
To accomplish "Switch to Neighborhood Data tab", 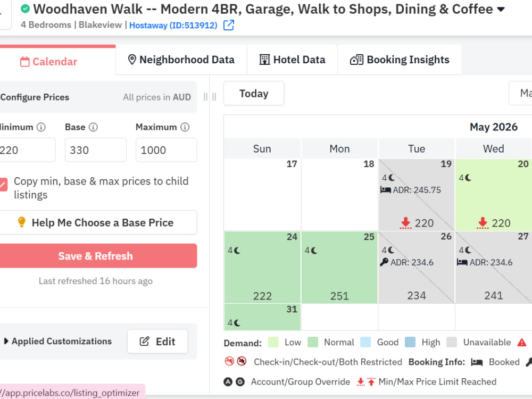I will click(181, 60).
